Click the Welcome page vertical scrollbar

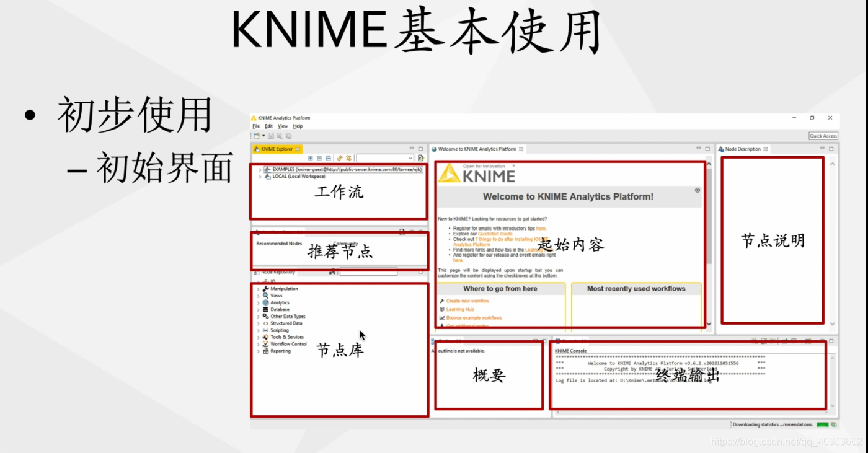click(x=709, y=217)
